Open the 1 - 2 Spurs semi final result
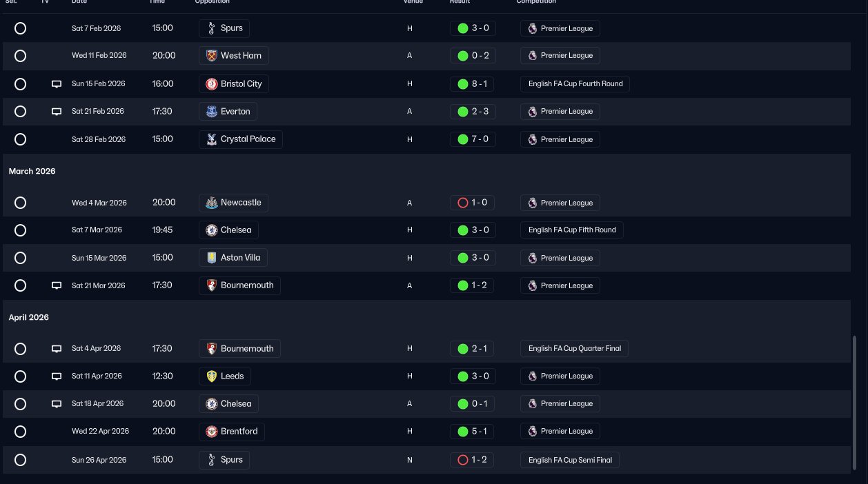The image size is (868, 484). coord(471,460)
